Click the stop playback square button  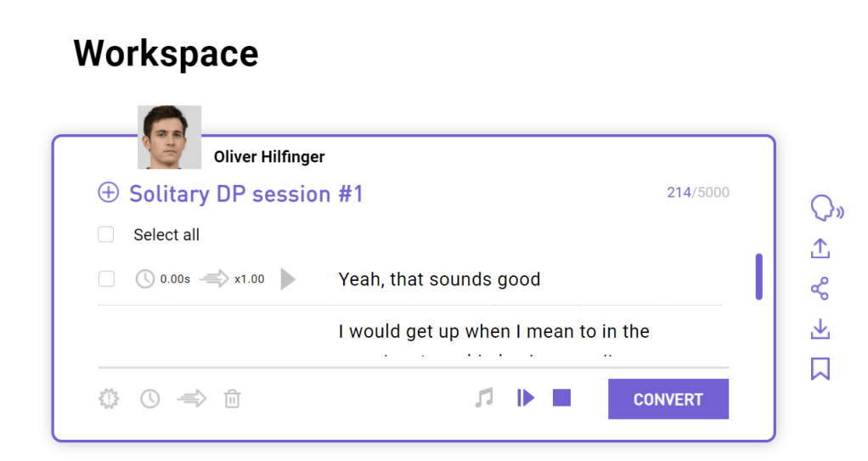point(561,397)
